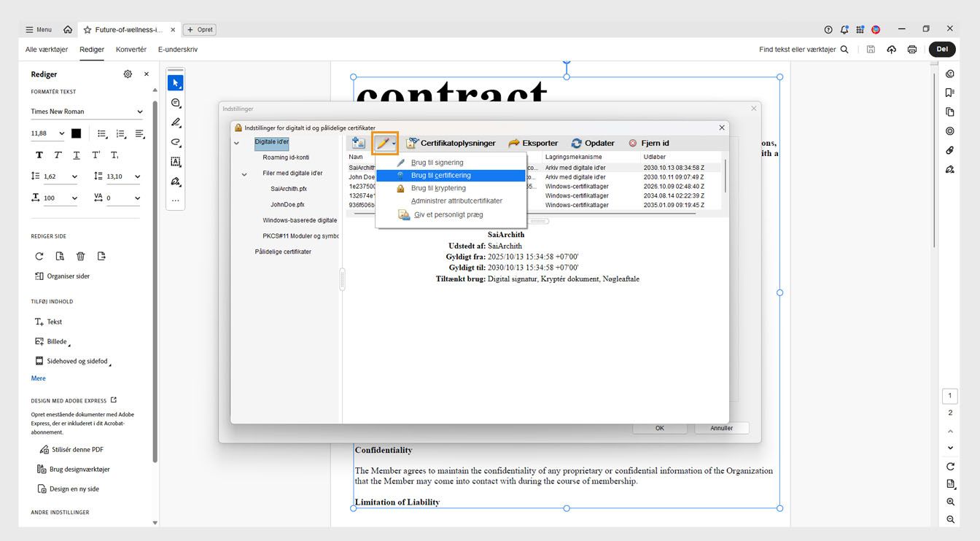
Task: Select Roaming id-konti in the tree
Action: pyautogui.click(x=286, y=157)
